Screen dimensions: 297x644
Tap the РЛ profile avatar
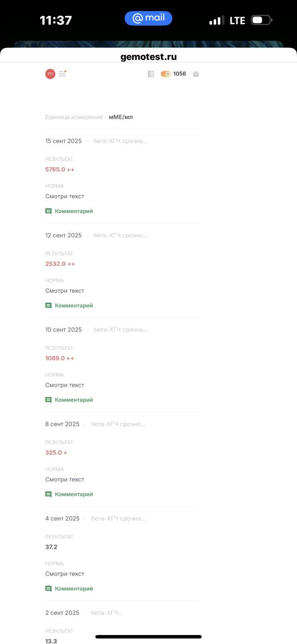click(x=50, y=74)
